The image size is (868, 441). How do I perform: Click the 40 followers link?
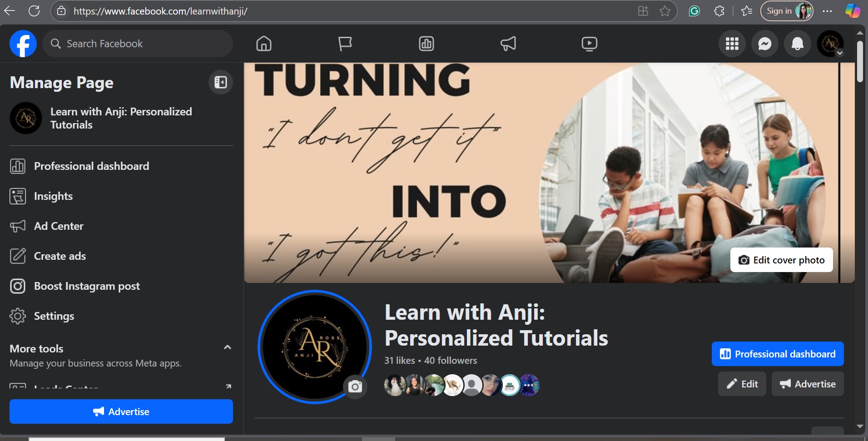click(451, 361)
